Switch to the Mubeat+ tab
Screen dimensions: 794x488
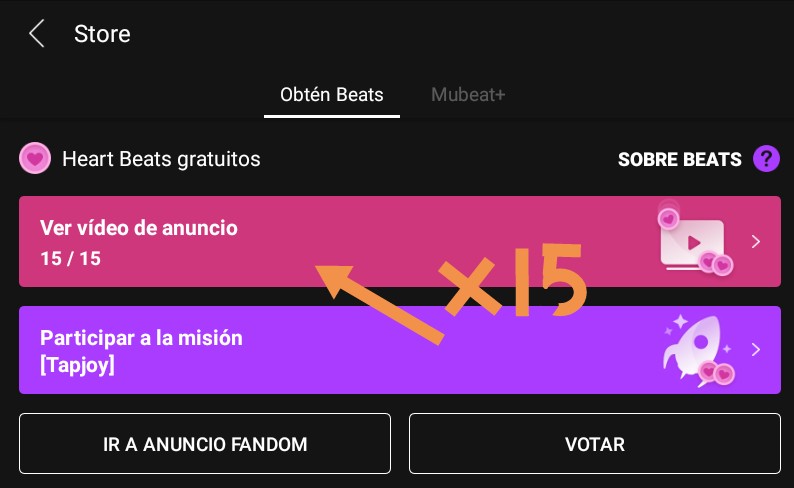468,95
